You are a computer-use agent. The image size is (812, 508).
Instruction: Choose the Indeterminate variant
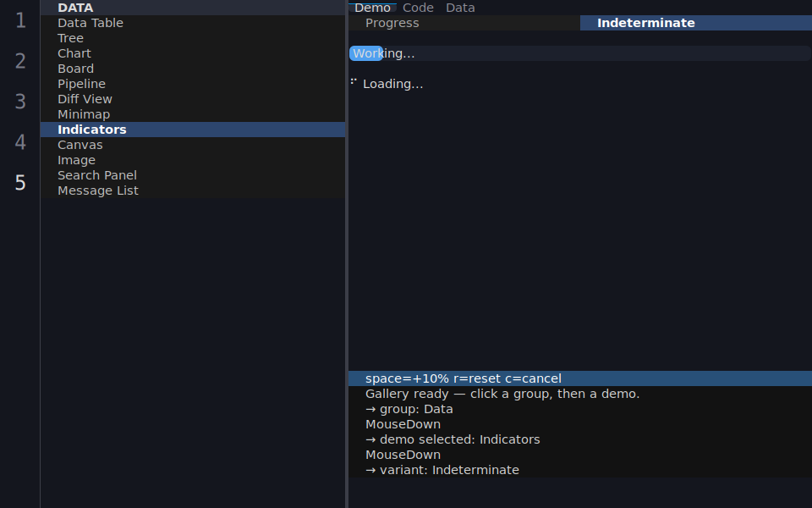(x=696, y=23)
